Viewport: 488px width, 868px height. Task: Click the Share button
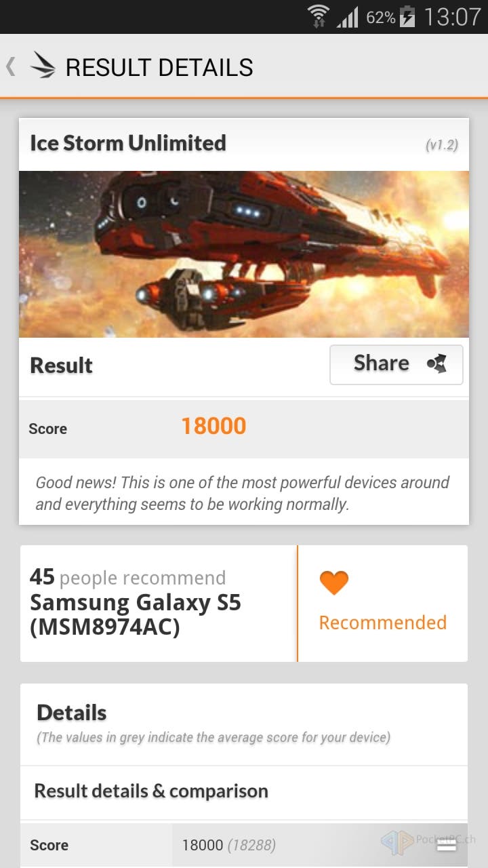point(396,365)
